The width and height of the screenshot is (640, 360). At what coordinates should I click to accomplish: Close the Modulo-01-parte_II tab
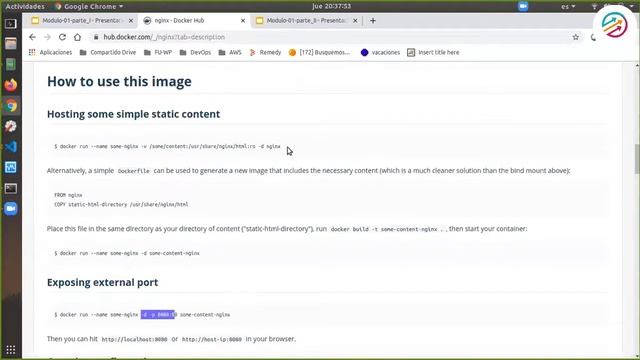pyautogui.click(x=355, y=20)
